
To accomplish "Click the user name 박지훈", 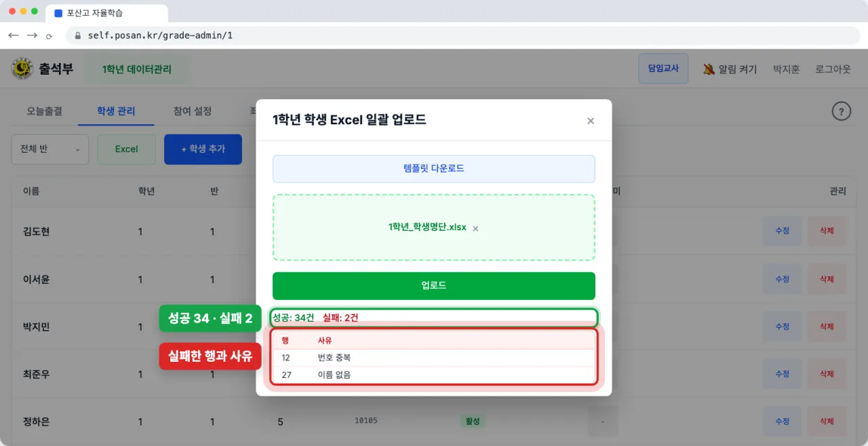I will pos(787,69).
